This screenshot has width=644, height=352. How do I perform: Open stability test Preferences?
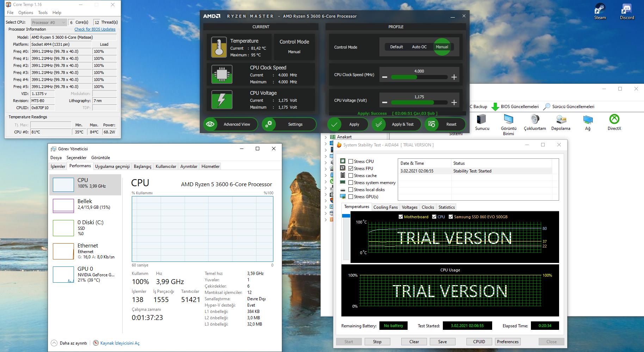click(508, 342)
